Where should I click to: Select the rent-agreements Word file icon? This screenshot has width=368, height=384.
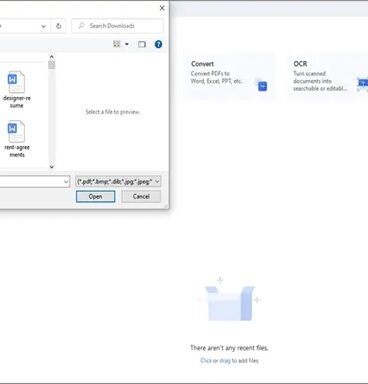tap(16, 131)
